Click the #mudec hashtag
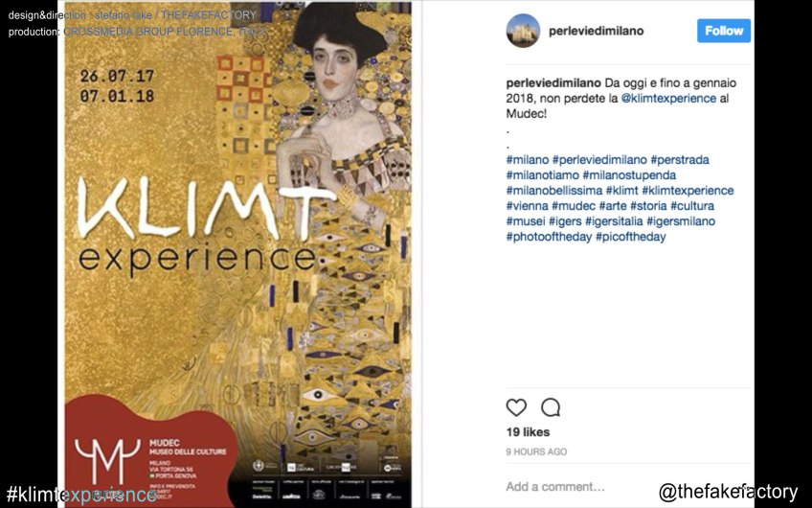 click(574, 206)
